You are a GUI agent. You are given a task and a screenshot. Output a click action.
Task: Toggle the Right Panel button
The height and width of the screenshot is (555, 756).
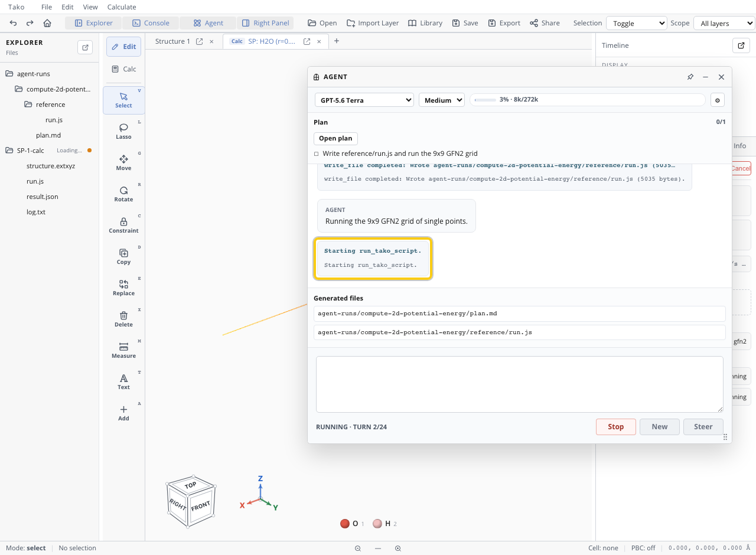coord(265,23)
